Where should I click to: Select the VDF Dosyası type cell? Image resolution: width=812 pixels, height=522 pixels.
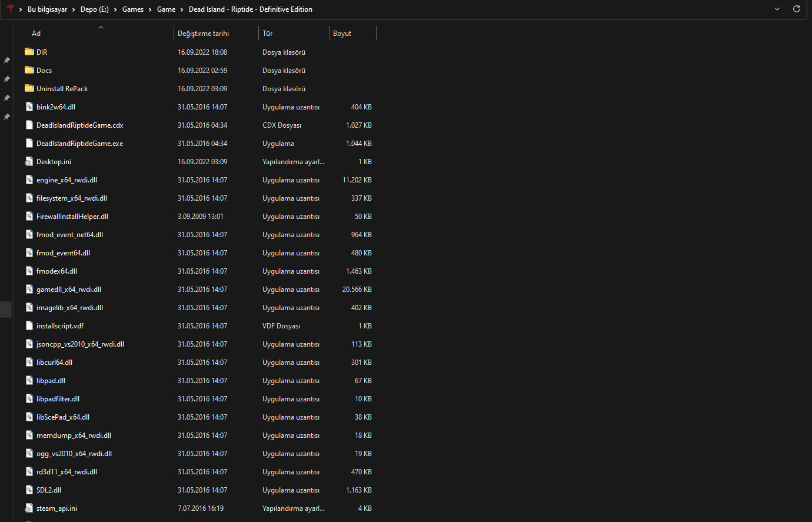[281, 325]
